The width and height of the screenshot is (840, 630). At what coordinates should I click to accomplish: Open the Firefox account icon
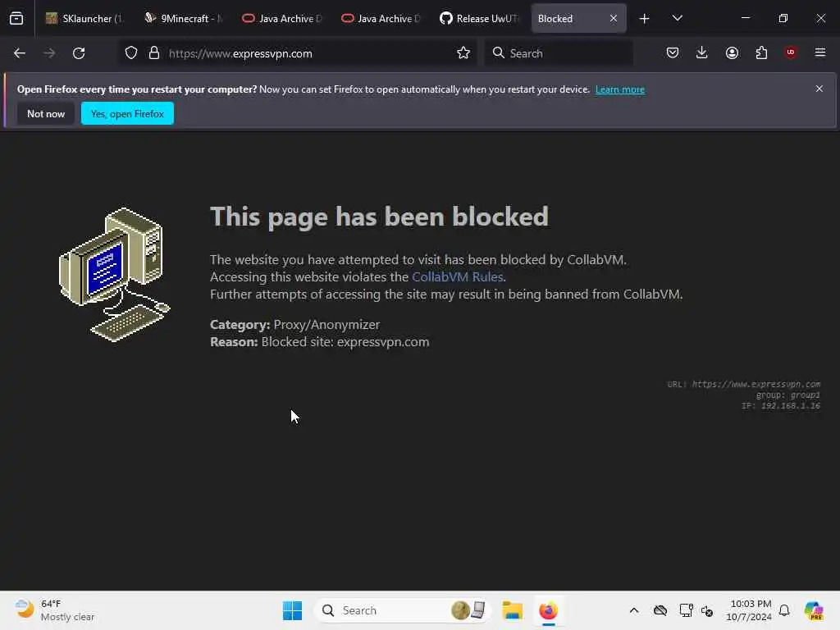pyautogui.click(x=732, y=52)
